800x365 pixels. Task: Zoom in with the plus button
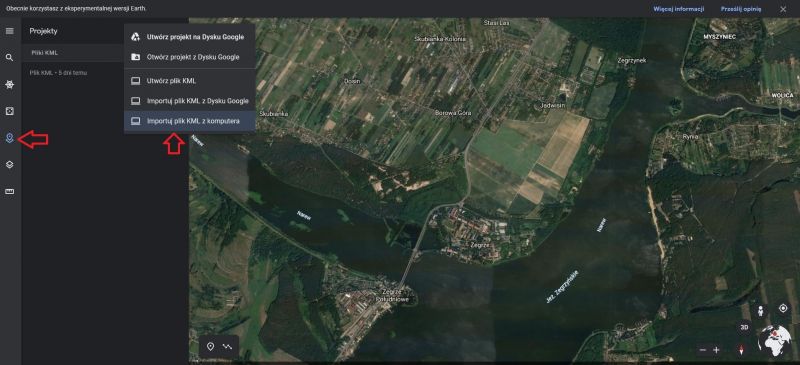coord(716,350)
